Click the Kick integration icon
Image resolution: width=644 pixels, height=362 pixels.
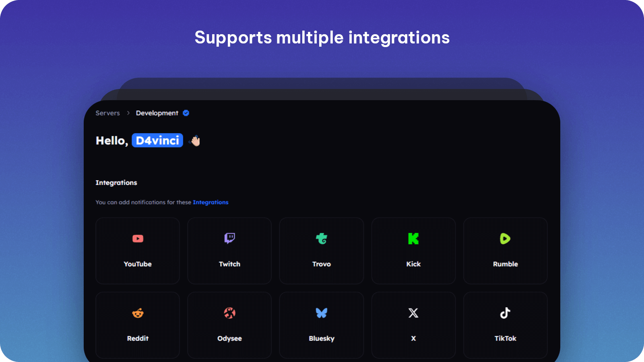click(x=413, y=239)
